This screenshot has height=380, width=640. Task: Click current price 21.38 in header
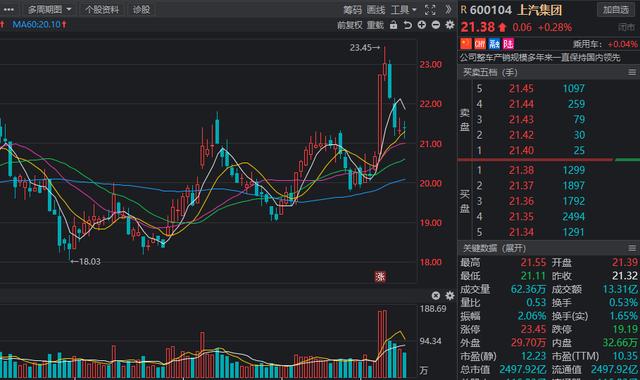[478, 27]
